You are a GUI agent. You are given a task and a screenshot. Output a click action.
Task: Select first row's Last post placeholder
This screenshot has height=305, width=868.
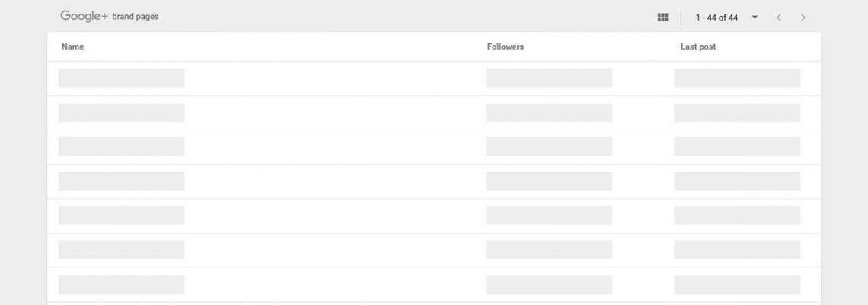737,78
